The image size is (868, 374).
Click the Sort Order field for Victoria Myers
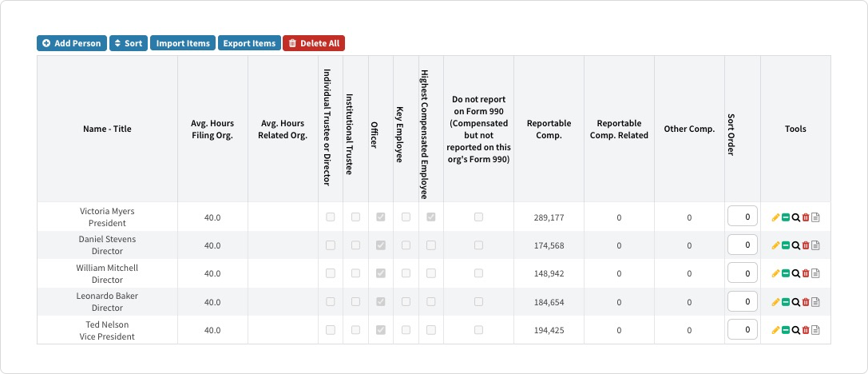[742, 217]
